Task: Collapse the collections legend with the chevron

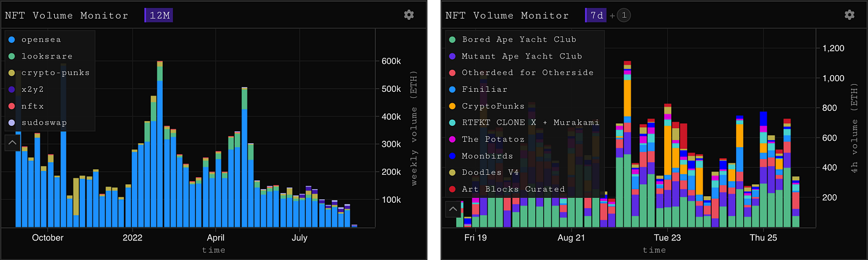Action: coord(452,209)
